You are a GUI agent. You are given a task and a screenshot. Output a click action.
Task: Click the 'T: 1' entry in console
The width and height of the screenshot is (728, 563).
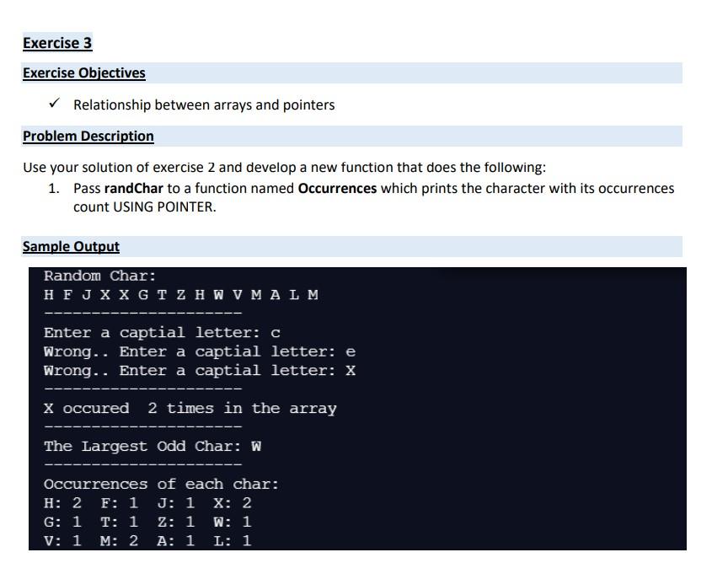click(x=120, y=522)
